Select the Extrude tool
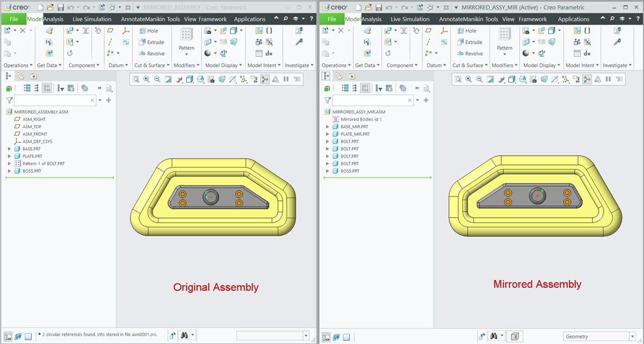 [152, 42]
